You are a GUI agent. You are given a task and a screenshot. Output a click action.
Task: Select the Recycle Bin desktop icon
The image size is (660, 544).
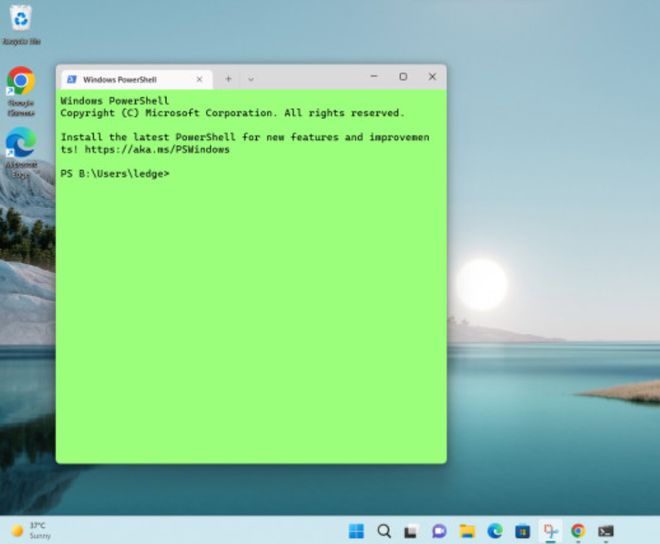21,25
